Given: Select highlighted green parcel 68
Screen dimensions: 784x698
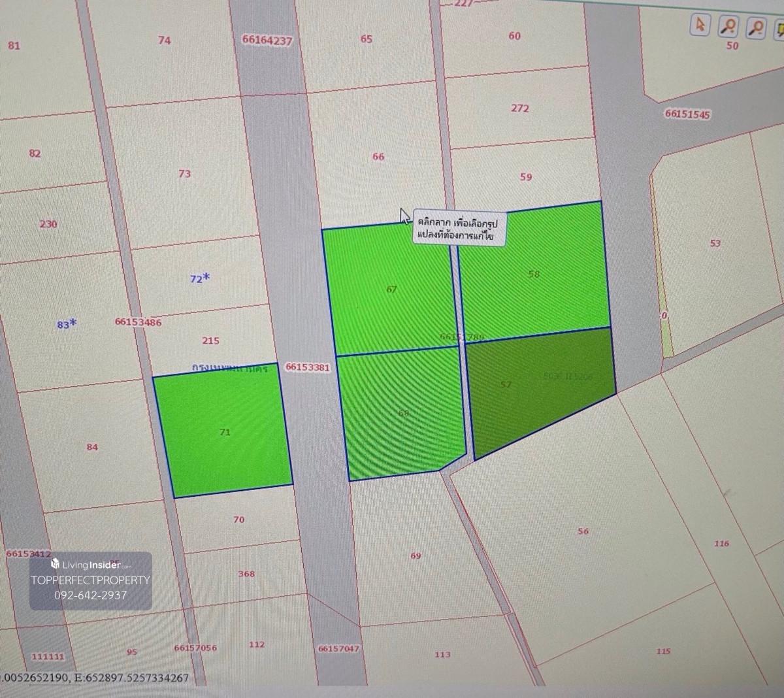Looking at the screenshot, I should coord(404,413).
